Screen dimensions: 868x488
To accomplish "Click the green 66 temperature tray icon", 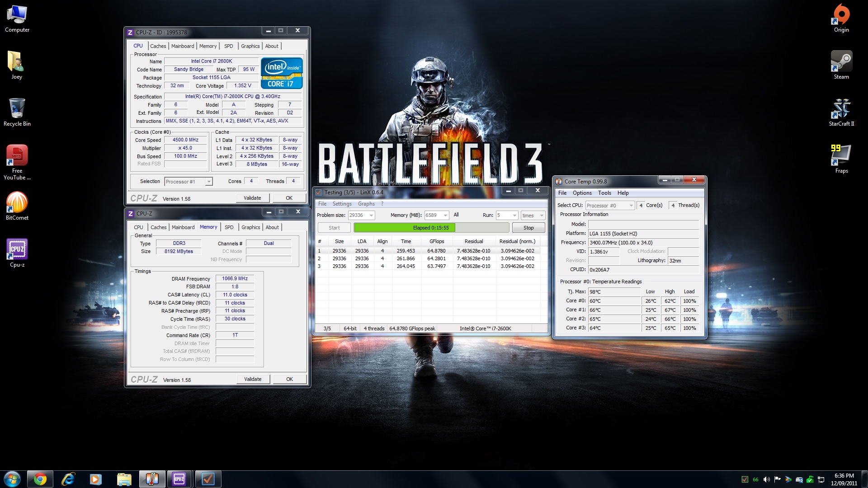I will click(x=755, y=479).
